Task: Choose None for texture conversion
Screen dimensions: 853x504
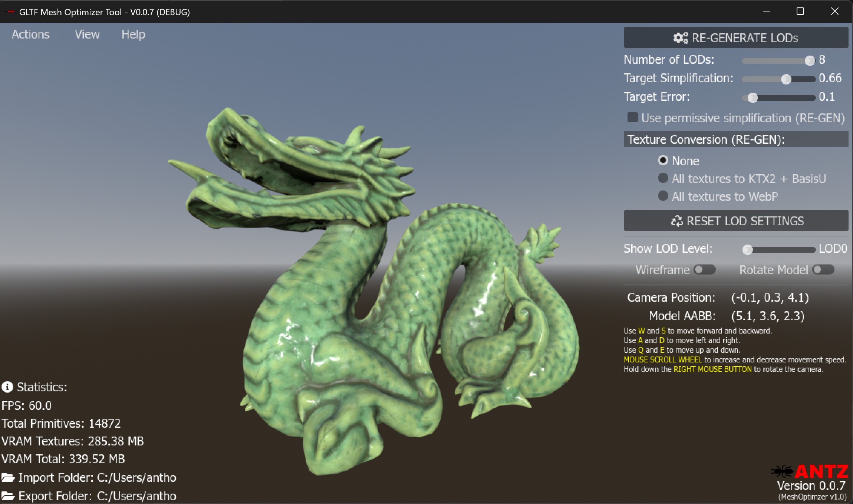Action: [x=663, y=160]
